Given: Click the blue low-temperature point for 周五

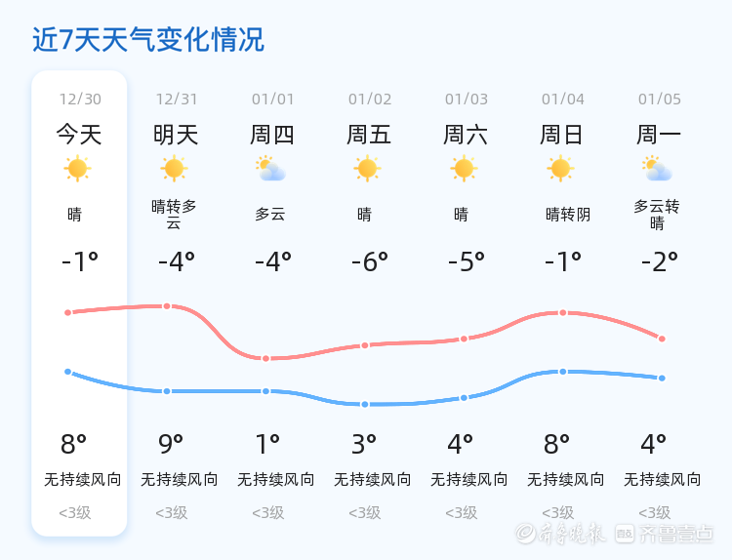Looking at the screenshot, I should (x=364, y=404).
